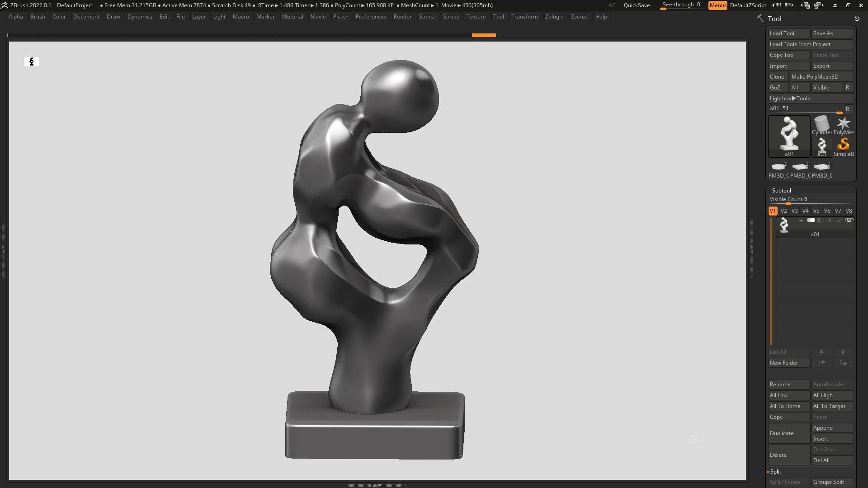Enable visibility set V5

pos(816,211)
